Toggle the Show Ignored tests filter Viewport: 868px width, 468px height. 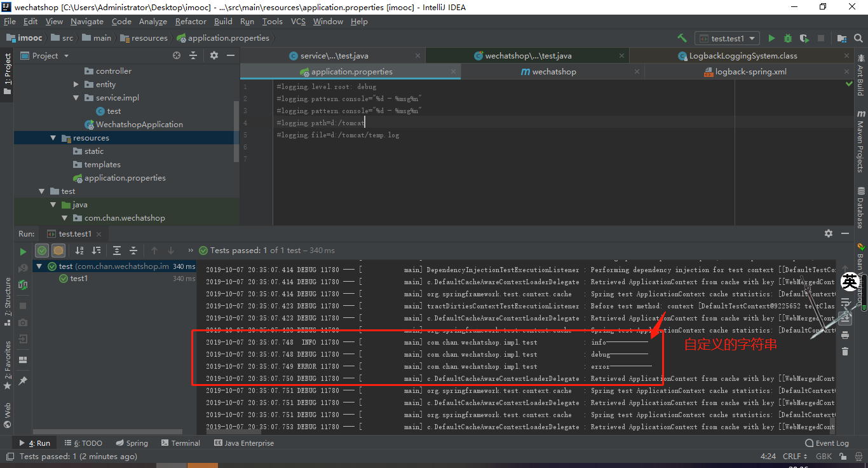58,251
